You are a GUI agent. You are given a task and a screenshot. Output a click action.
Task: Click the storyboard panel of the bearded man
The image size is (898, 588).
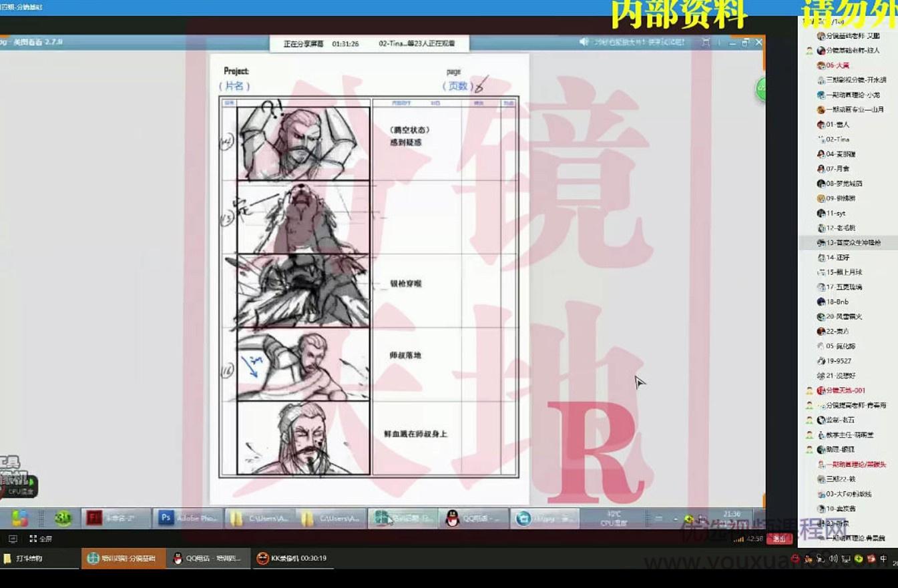click(x=303, y=438)
